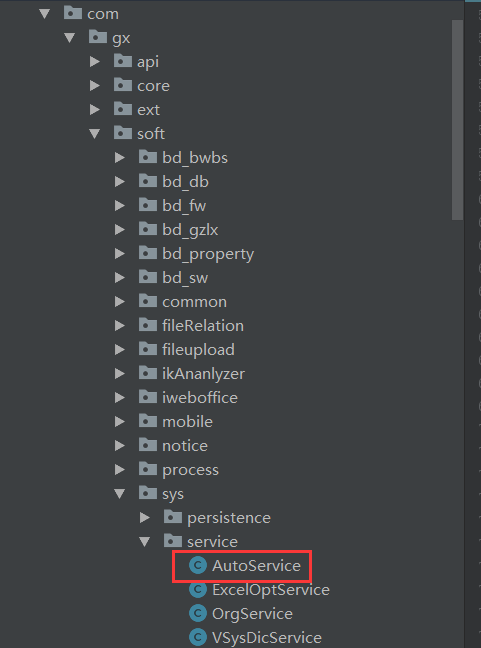The image size is (481, 648).
Task: Click the core package folder icon
Action: pyautogui.click(x=123, y=85)
